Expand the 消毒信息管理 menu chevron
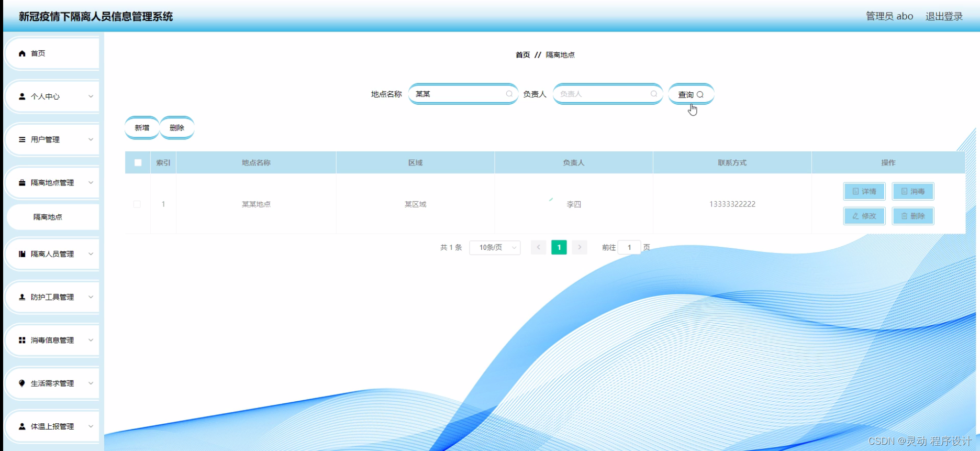The height and width of the screenshot is (451, 980). (91, 340)
